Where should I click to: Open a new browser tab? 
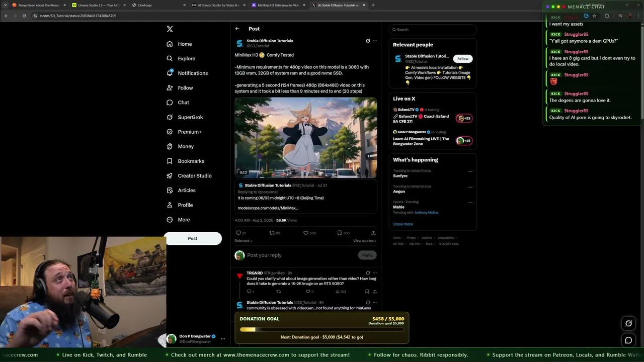coord(373,5)
